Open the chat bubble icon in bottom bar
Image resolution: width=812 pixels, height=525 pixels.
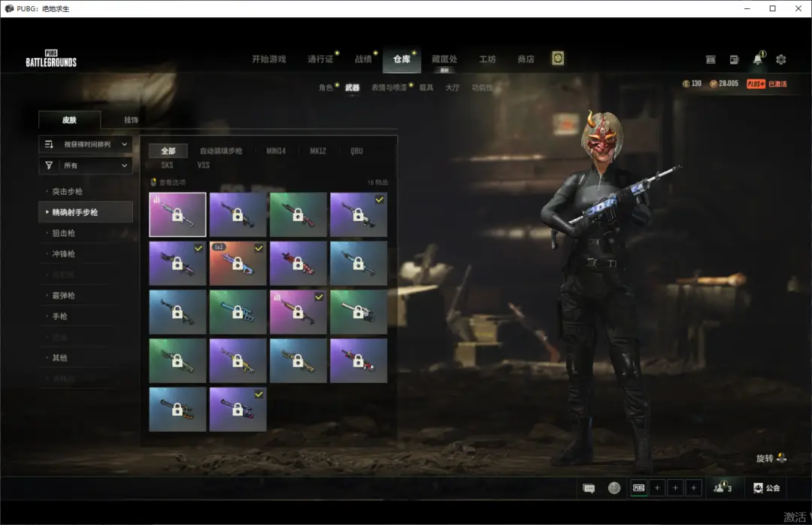click(589, 488)
